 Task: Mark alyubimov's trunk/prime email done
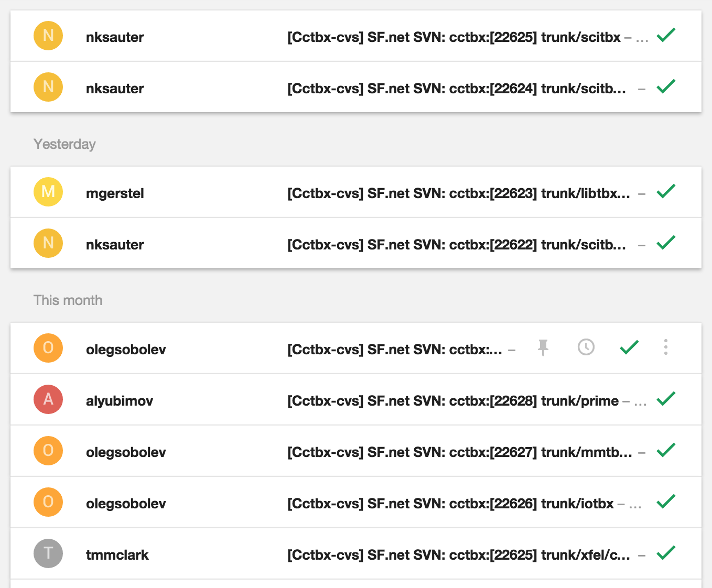point(666,399)
